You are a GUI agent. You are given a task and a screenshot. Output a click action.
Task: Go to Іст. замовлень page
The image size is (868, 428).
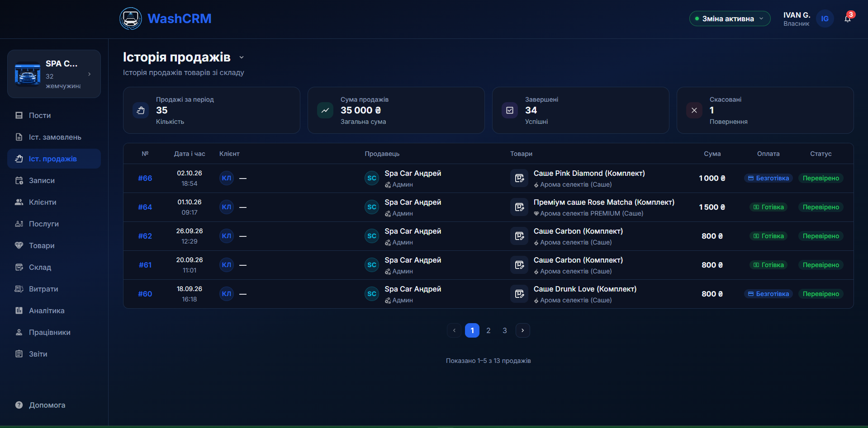[54, 137]
